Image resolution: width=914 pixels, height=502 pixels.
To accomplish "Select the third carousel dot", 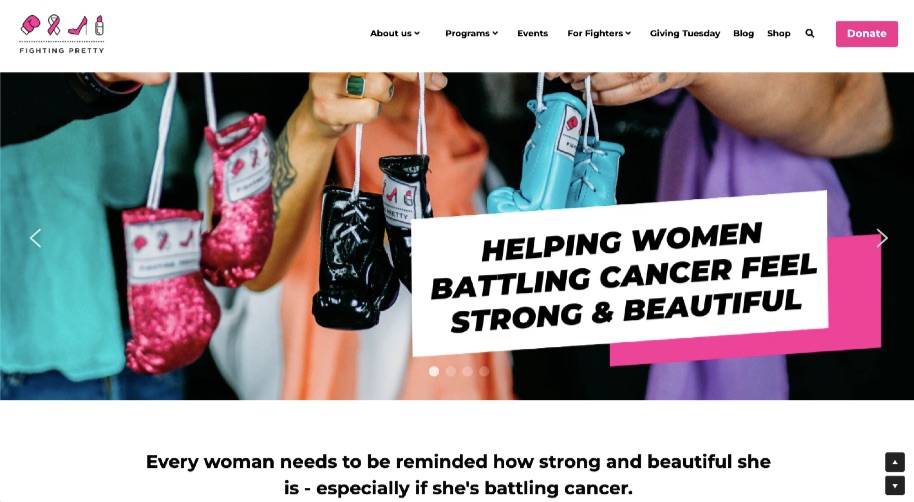I will point(467,371).
